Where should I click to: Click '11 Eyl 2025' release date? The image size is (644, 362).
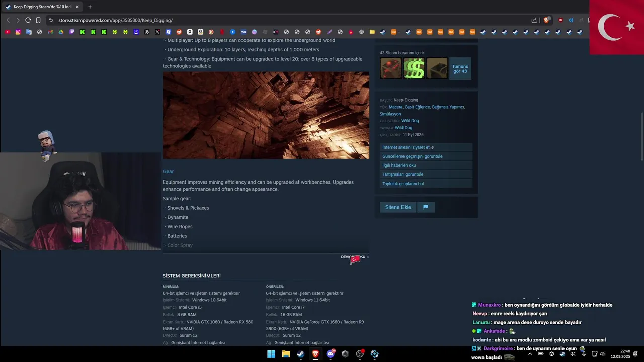point(413,135)
